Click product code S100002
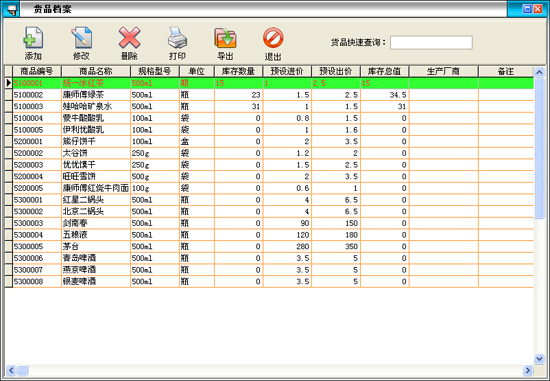Image resolution: width=550 pixels, height=381 pixels. pos(28,95)
